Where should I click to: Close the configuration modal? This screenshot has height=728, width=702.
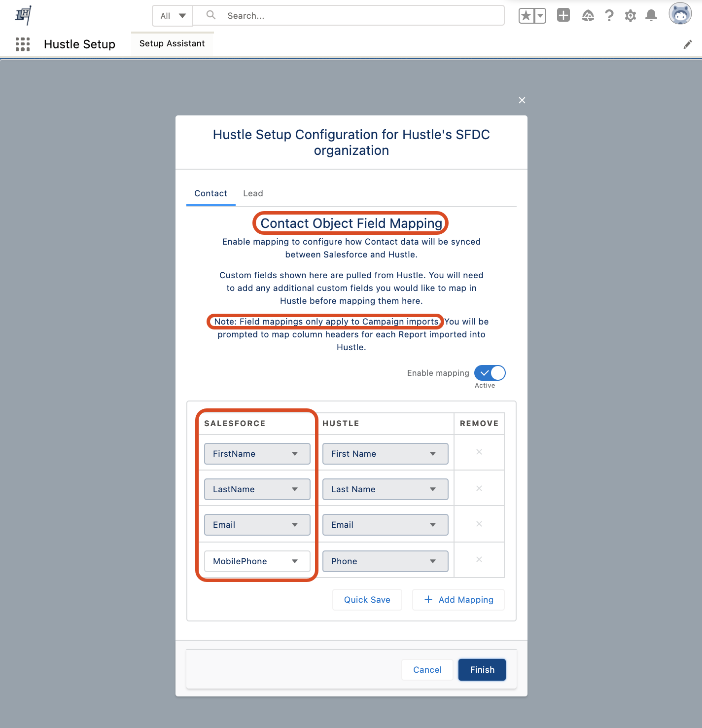[x=522, y=100]
